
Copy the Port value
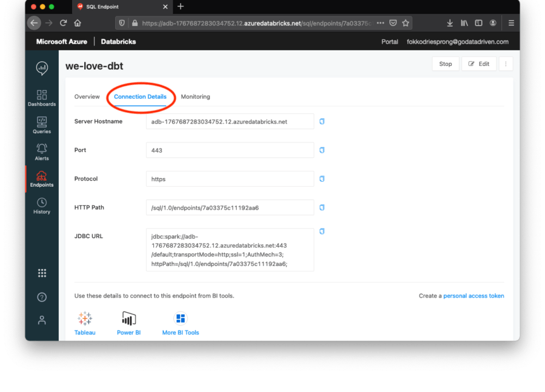point(322,150)
